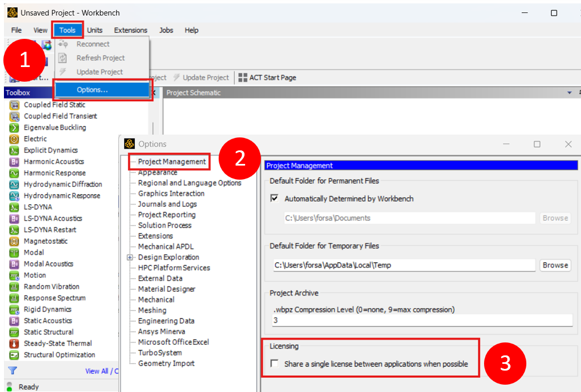Click the LS-DYNA system icon
The image size is (581, 392).
[x=14, y=207]
